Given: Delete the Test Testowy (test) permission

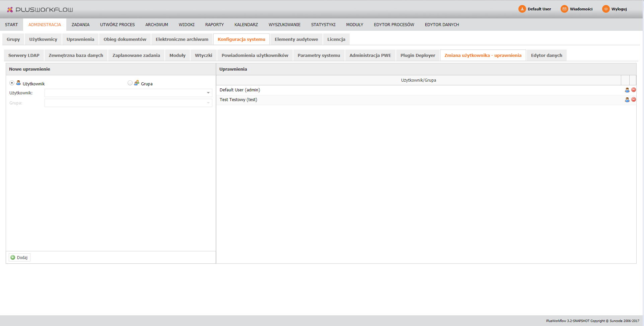Looking at the screenshot, I should point(634,100).
